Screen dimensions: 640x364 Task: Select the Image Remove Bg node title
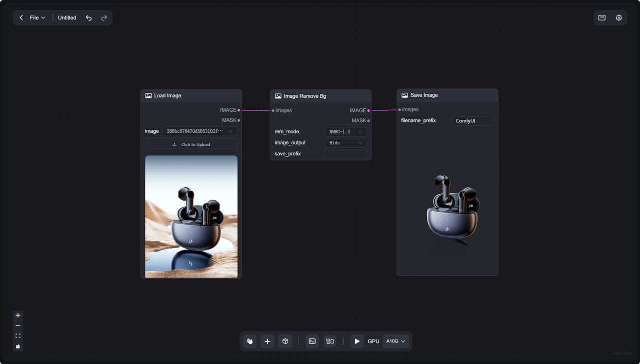(x=305, y=96)
